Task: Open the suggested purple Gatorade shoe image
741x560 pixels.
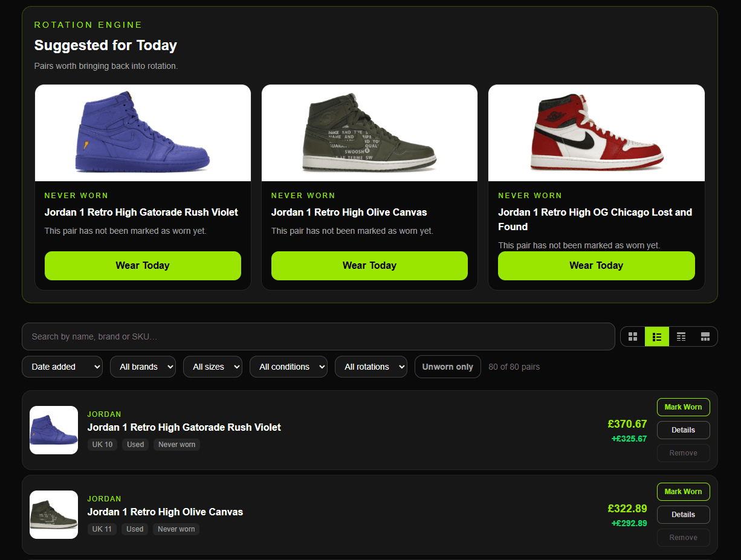Action: 143,133
